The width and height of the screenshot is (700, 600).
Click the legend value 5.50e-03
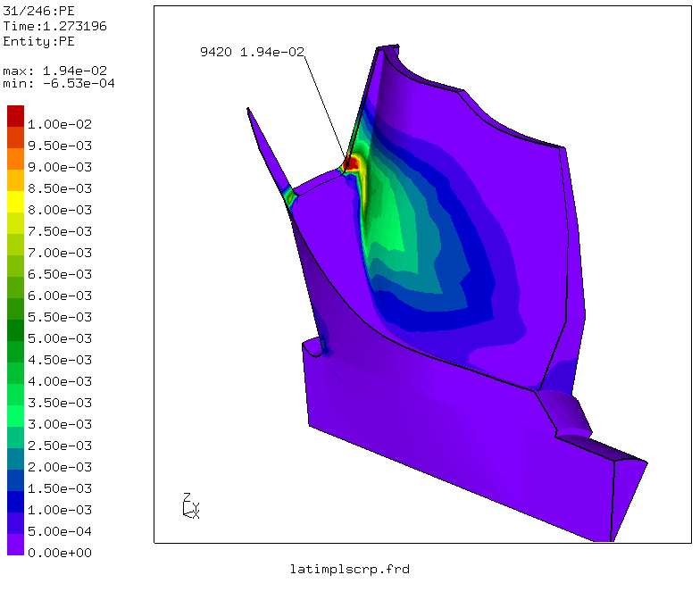coord(60,317)
